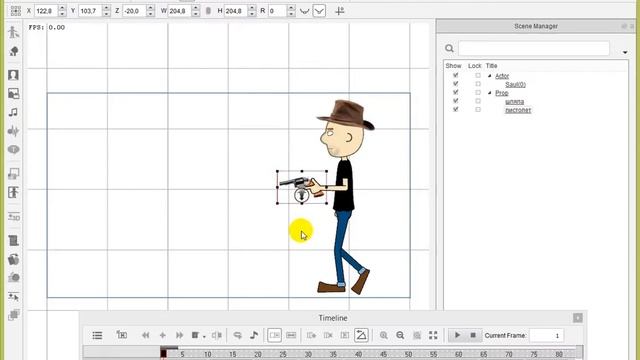Screen dimensions: 640x360
Task: Select the Actor group title
Action: [x=502, y=76]
